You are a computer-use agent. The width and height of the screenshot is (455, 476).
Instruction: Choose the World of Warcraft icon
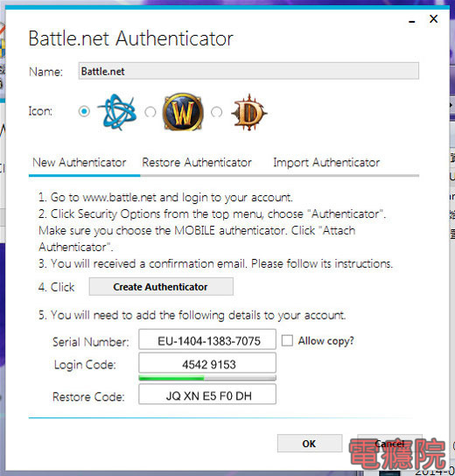click(x=183, y=112)
